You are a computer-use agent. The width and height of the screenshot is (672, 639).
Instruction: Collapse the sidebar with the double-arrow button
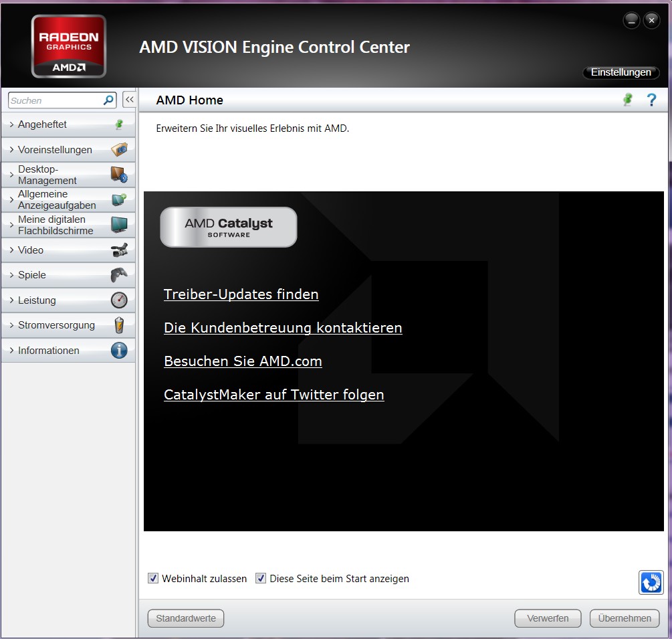point(130,100)
